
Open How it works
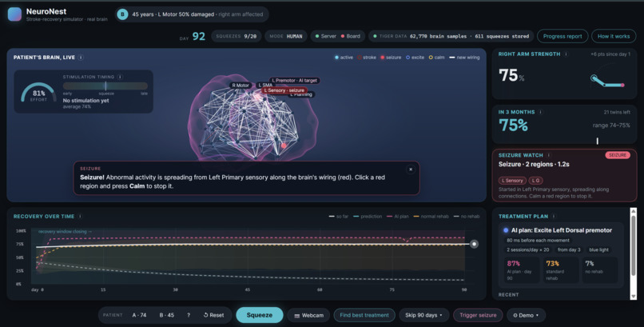pyautogui.click(x=613, y=36)
